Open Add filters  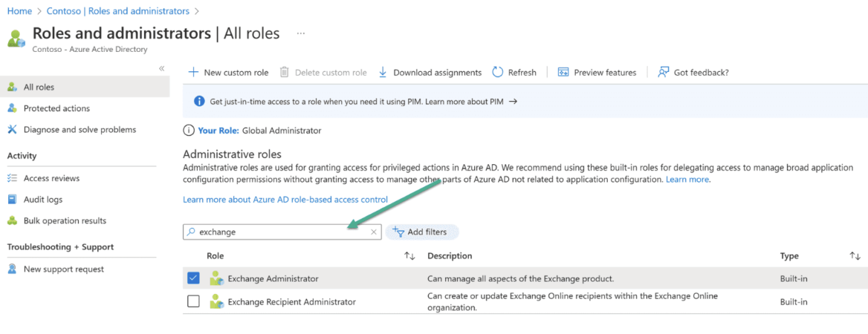422,232
